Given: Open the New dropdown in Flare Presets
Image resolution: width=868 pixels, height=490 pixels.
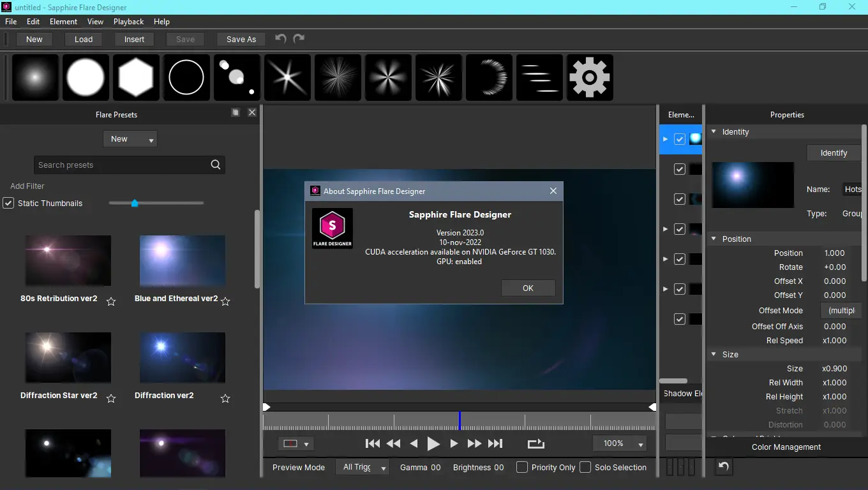Looking at the screenshot, I should 130,139.
